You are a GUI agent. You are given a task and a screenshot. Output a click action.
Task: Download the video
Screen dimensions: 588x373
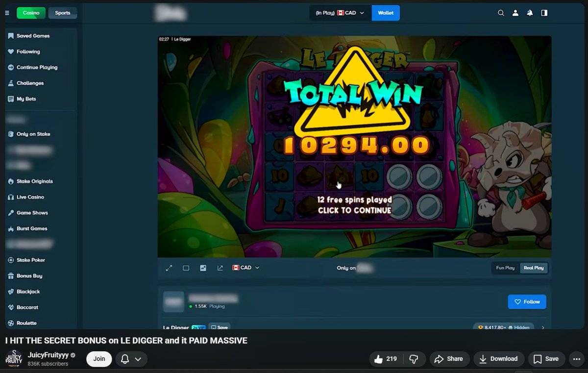(498, 359)
